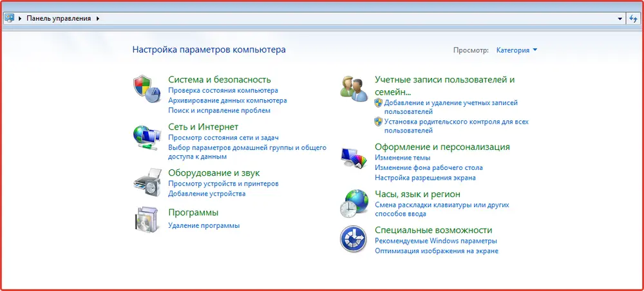Open 'Система и безопасность' category
This screenshot has width=644, height=291.
coord(220,80)
